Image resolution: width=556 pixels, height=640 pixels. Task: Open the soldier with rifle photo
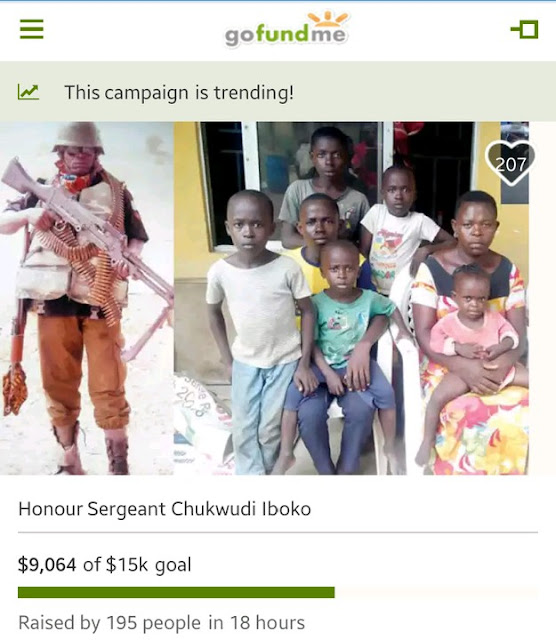(87, 298)
